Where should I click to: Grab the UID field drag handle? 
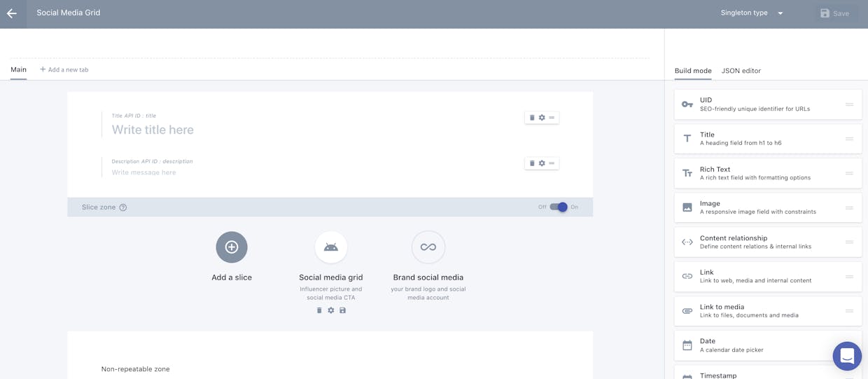click(x=849, y=104)
